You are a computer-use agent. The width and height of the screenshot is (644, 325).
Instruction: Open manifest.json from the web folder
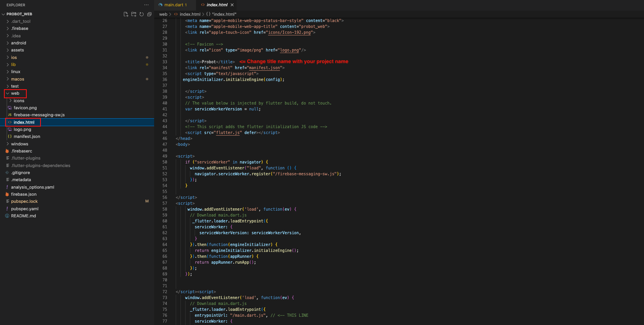click(x=27, y=136)
